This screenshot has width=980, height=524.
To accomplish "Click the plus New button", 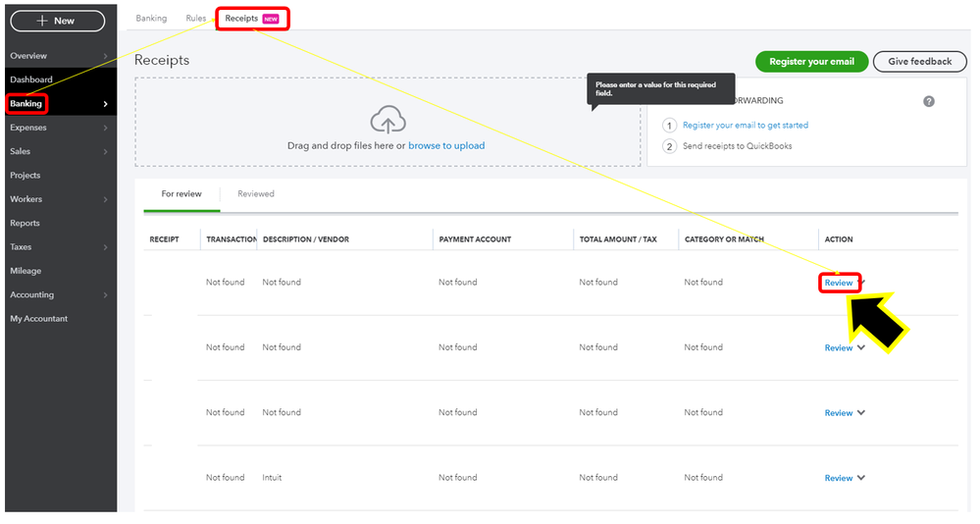I will (57, 21).
